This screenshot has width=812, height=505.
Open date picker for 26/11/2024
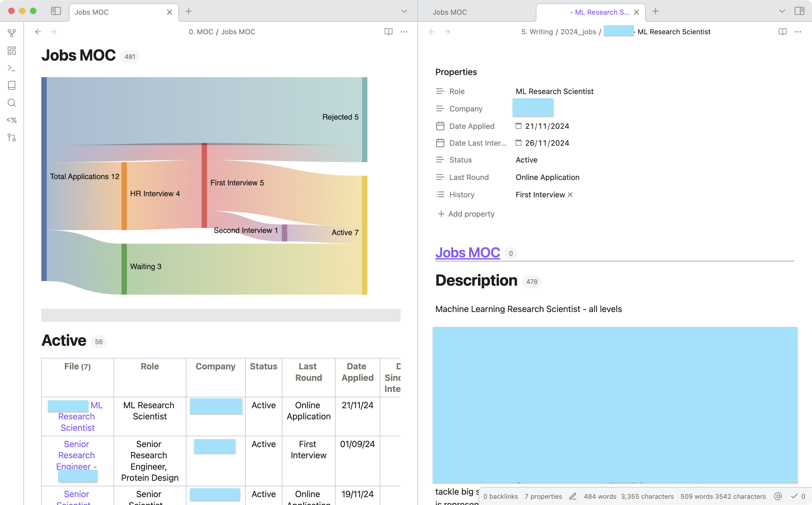(518, 143)
